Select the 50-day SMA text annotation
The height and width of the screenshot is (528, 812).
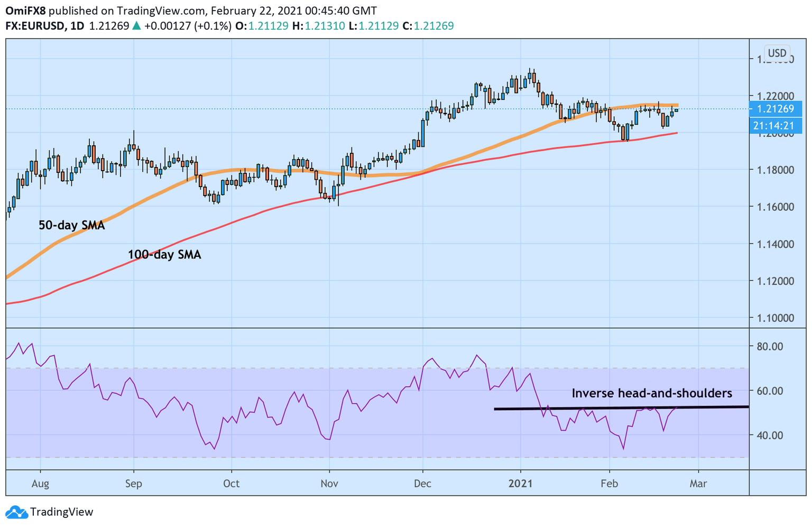[x=71, y=226]
